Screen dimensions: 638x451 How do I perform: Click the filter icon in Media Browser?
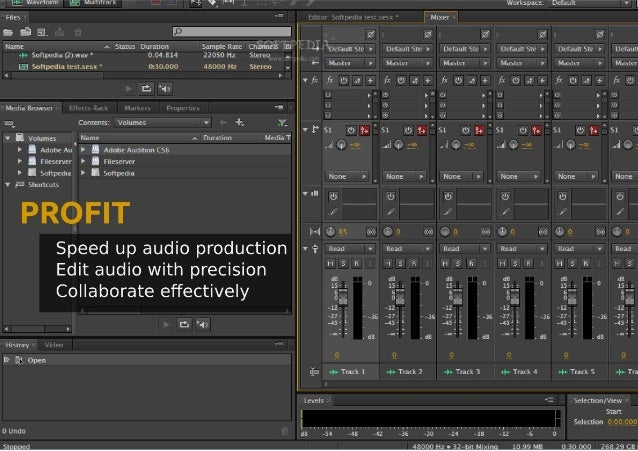pyautogui.click(x=282, y=122)
